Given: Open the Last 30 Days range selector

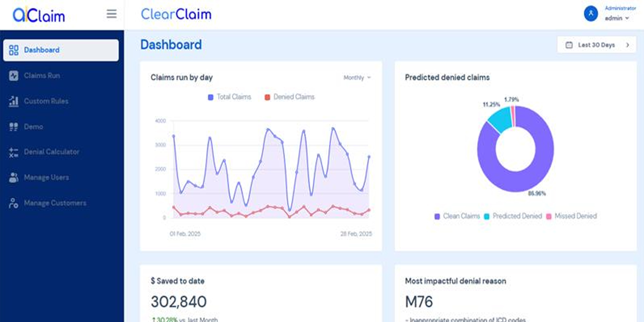Looking at the screenshot, I should (x=597, y=45).
